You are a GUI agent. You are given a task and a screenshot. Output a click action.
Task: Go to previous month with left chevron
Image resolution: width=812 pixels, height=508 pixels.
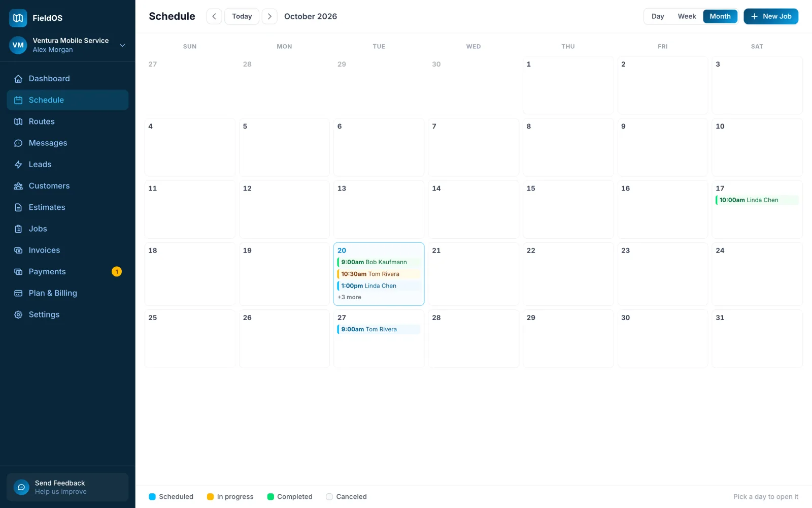point(214,16)
